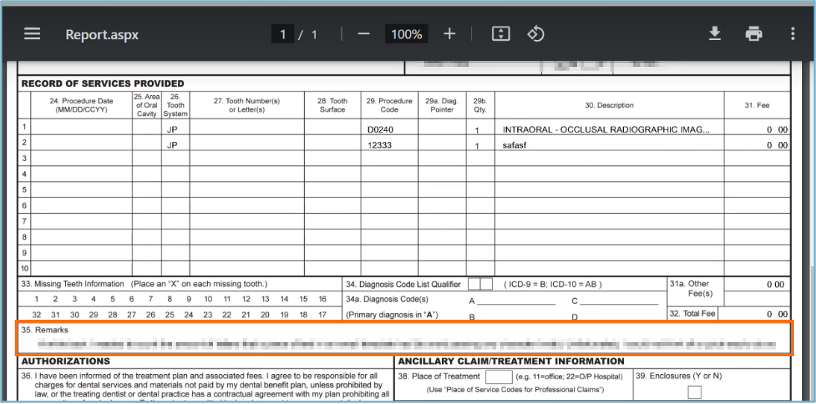The image size is (816, 404).
Task: Check the Enclosures (Y or N) box
Action: [x=694, y=393]
